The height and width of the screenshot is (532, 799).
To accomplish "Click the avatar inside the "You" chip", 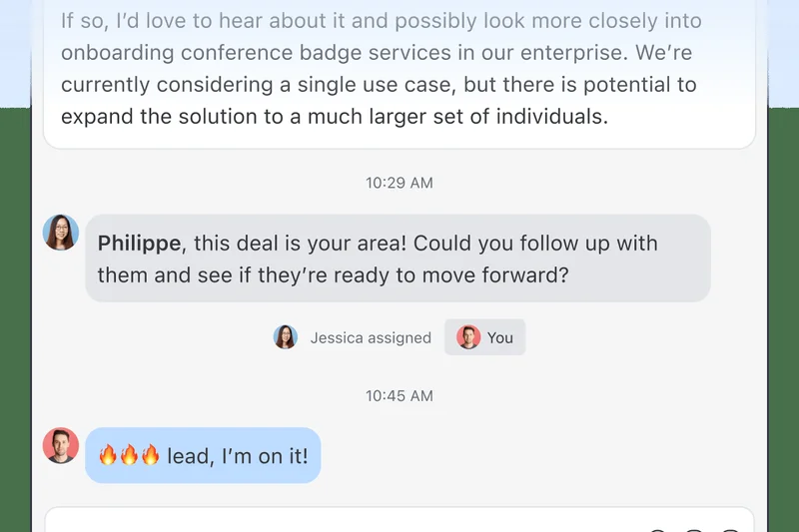I will [468, 337].
